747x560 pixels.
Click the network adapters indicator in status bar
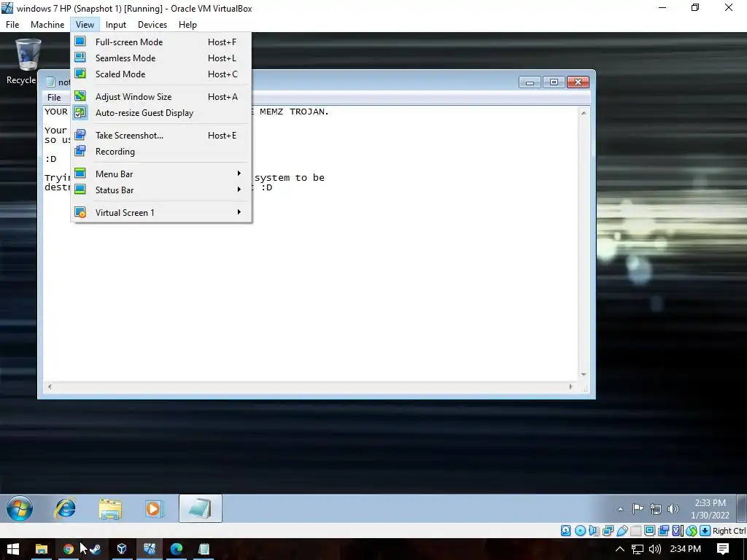click(608, 531)
